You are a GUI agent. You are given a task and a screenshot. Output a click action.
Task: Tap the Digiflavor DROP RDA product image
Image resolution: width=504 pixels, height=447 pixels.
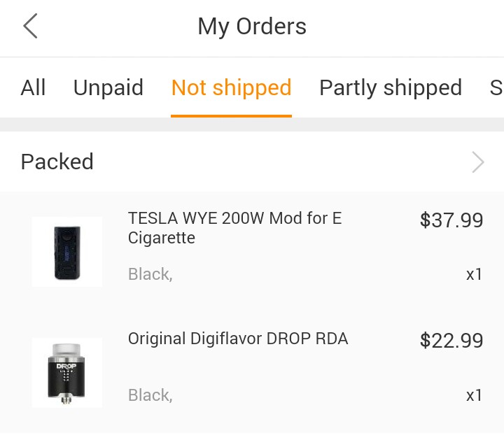67,372
